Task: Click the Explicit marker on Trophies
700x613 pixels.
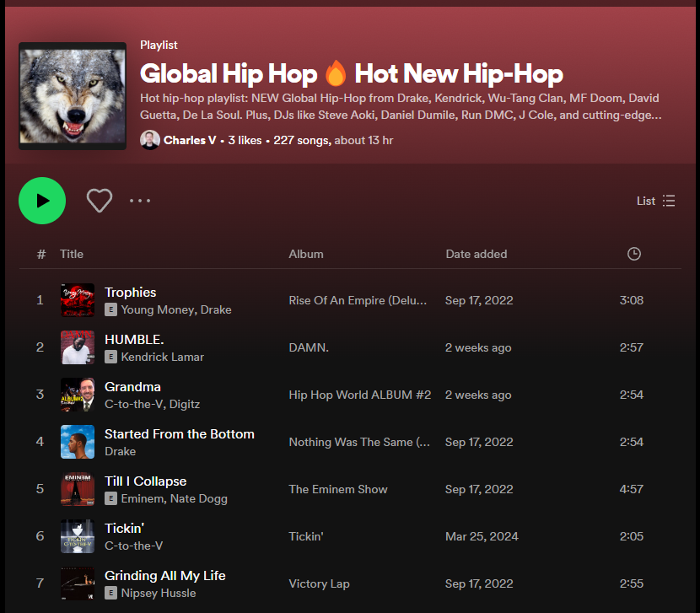Action: coord(110,310)
